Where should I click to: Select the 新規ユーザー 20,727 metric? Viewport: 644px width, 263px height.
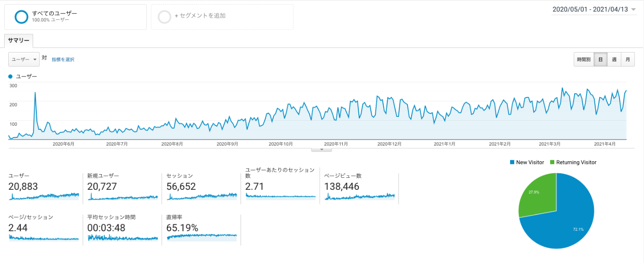[102, 187]
